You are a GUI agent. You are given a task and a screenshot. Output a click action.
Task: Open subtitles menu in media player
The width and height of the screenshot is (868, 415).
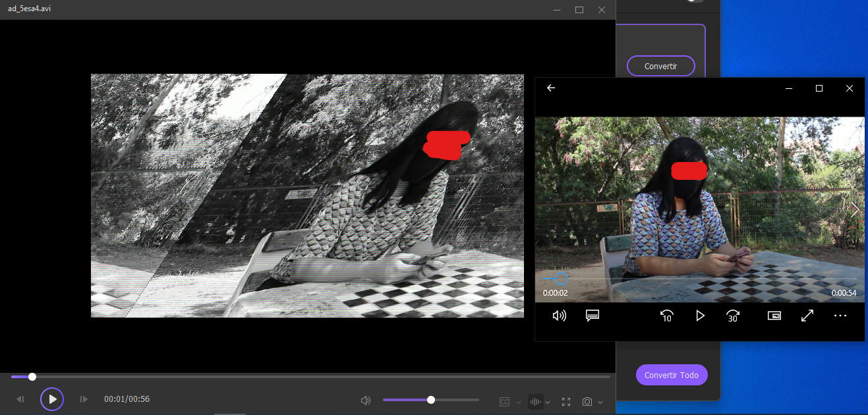[592, 316]
